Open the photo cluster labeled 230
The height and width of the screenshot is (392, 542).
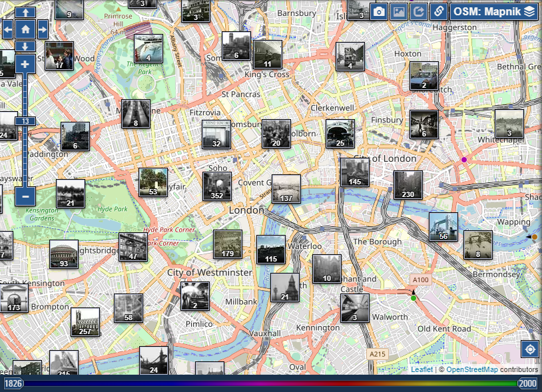point(407,185)
